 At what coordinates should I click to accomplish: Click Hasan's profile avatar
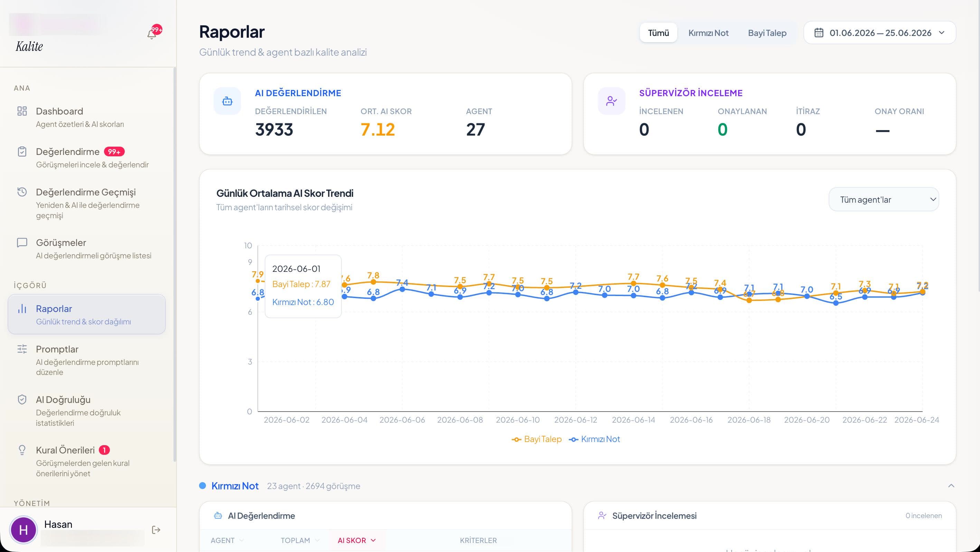(x=23, y=530)
